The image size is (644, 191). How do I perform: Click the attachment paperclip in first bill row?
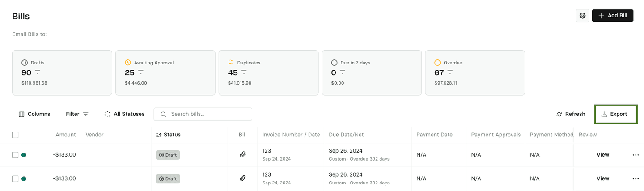[242, 154]
